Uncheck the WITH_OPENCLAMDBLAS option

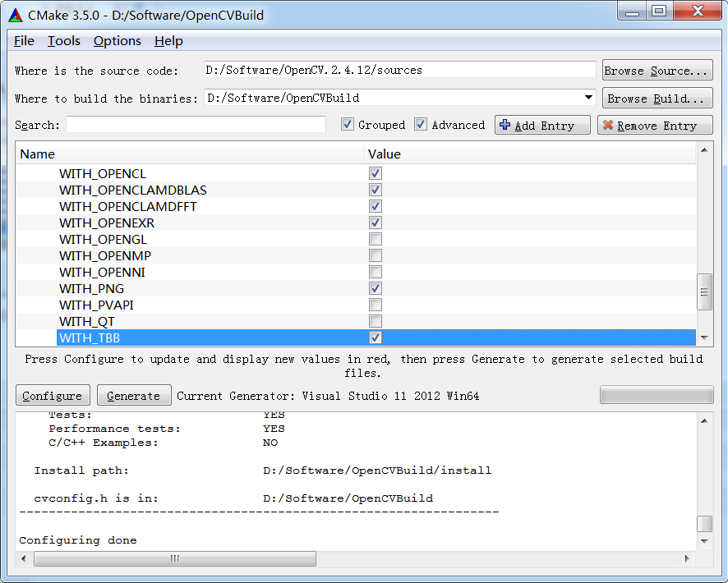tap(376, 190)
